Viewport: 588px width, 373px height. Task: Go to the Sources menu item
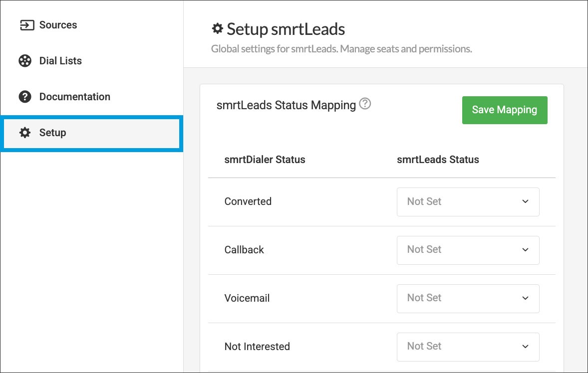point(58,25)
